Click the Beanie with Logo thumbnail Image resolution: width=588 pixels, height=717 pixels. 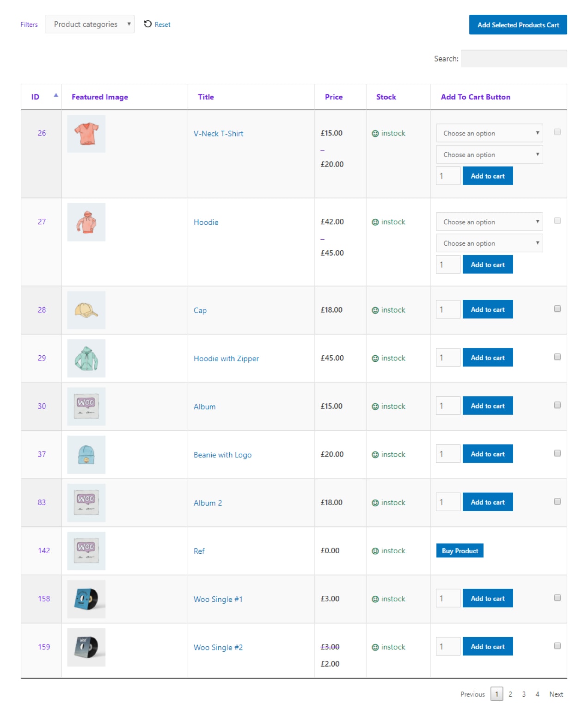tap(86, 455)
